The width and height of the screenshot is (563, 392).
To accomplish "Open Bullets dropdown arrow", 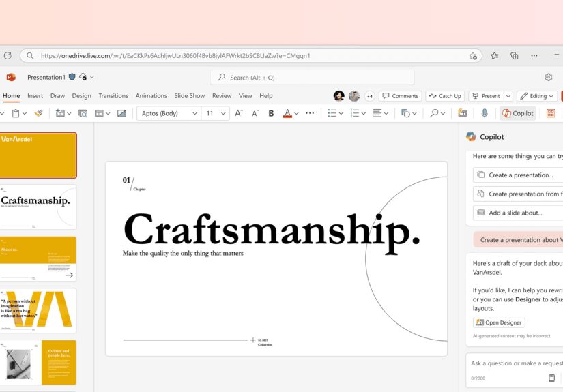I will click(x=341, y=113).
